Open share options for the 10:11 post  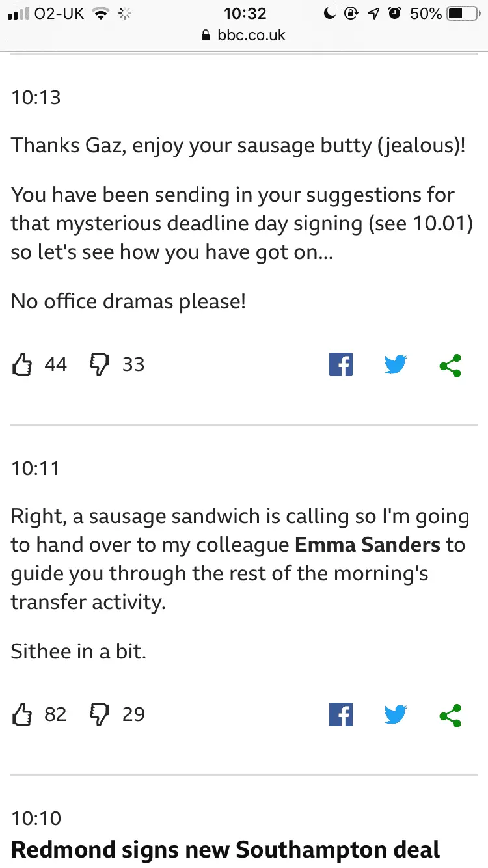[450, 715]
